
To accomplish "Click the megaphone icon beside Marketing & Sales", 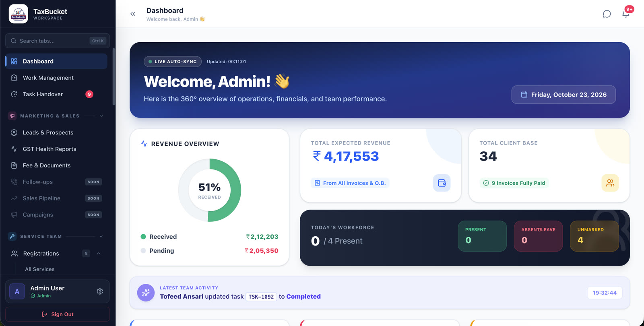I will 12,116.
